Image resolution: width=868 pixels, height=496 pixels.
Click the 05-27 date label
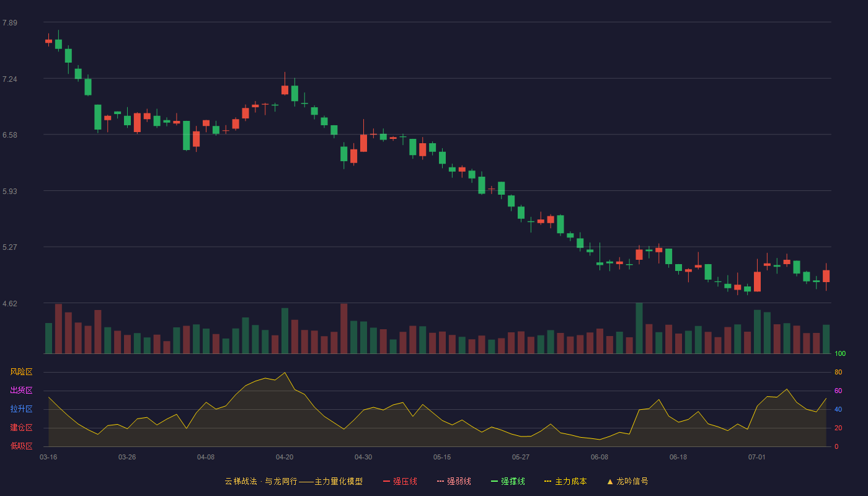521,457
